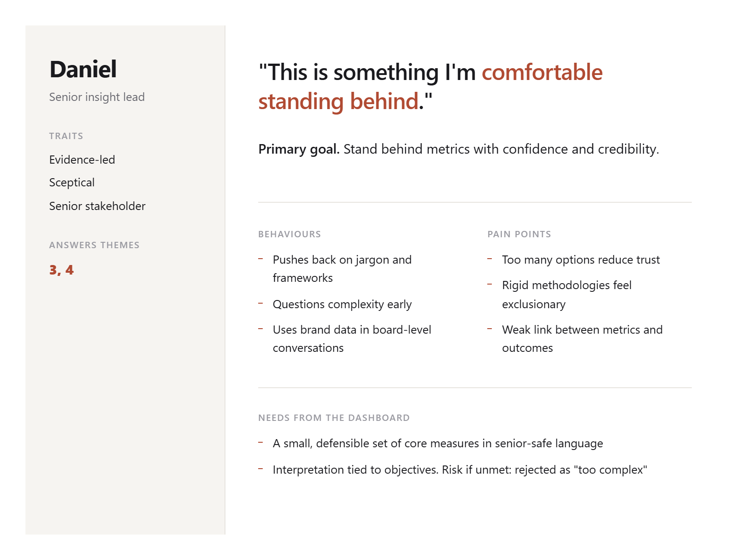750x560 pixels.
Task: Click the ANSWERS THEMES section label
Action: click(95, 245)
